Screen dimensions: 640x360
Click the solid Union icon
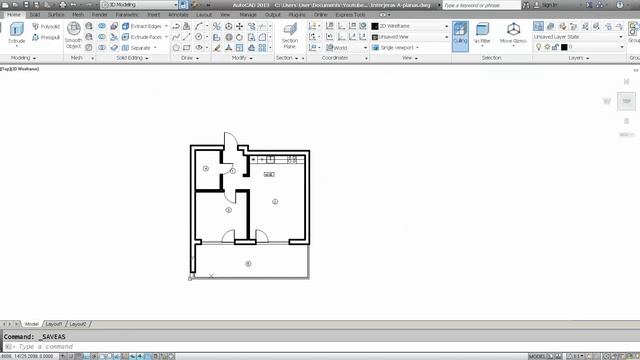pos(102,27)
